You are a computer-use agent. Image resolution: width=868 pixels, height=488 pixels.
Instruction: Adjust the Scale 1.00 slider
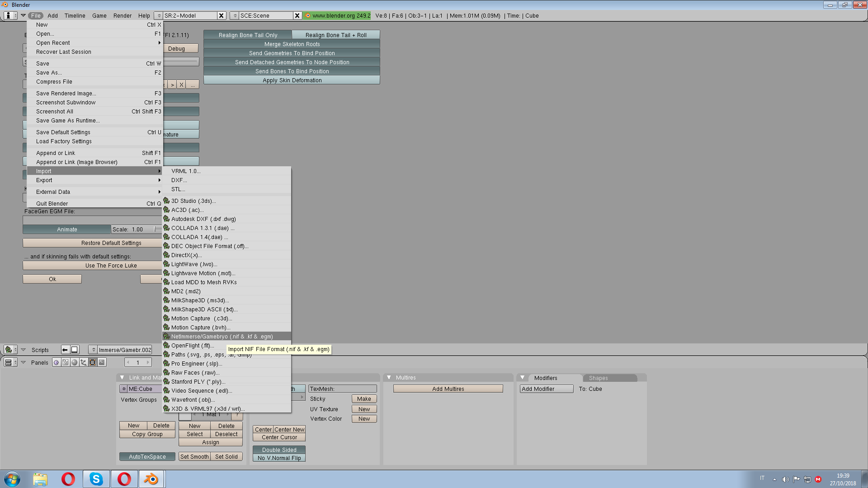coord(137,229)
